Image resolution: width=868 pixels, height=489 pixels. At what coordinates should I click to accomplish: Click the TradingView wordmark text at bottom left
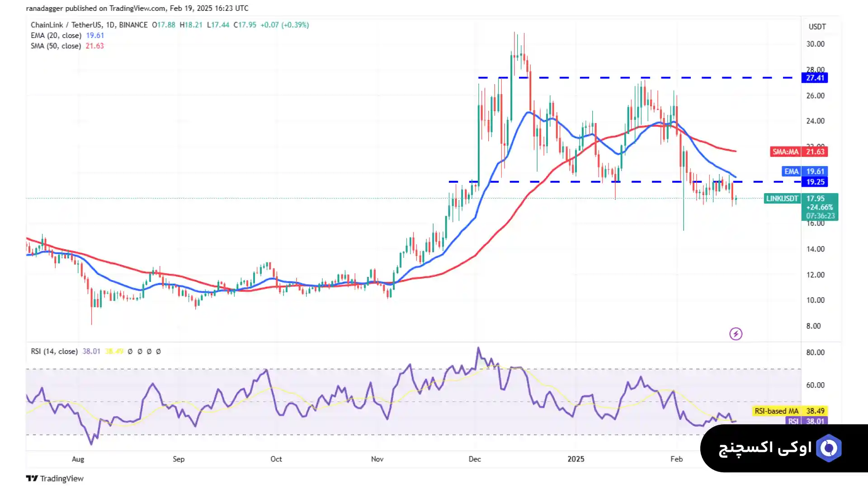pos(62,478)
